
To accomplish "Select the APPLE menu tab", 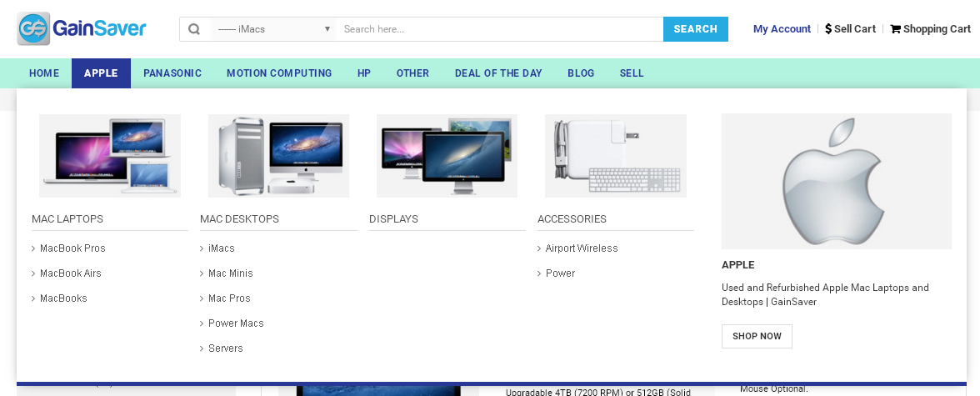I will tap(102, 73).
